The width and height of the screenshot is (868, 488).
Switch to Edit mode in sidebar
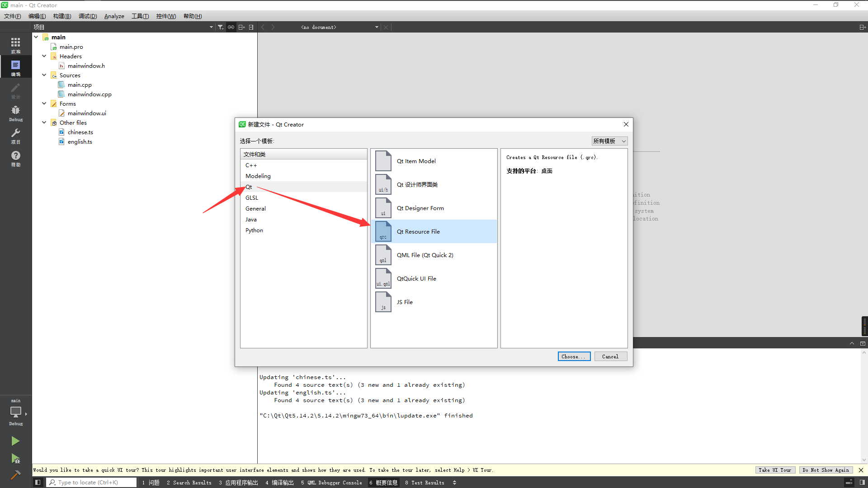pyautogui.click(x=16, y=67)
